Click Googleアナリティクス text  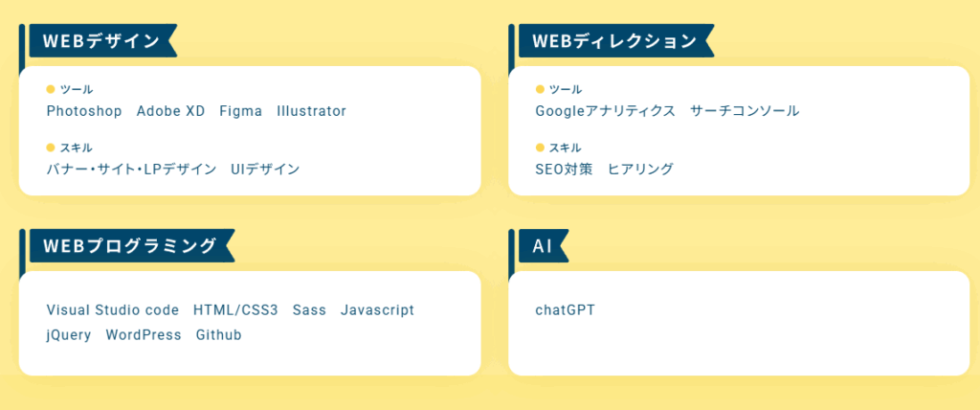coord(606,111)
